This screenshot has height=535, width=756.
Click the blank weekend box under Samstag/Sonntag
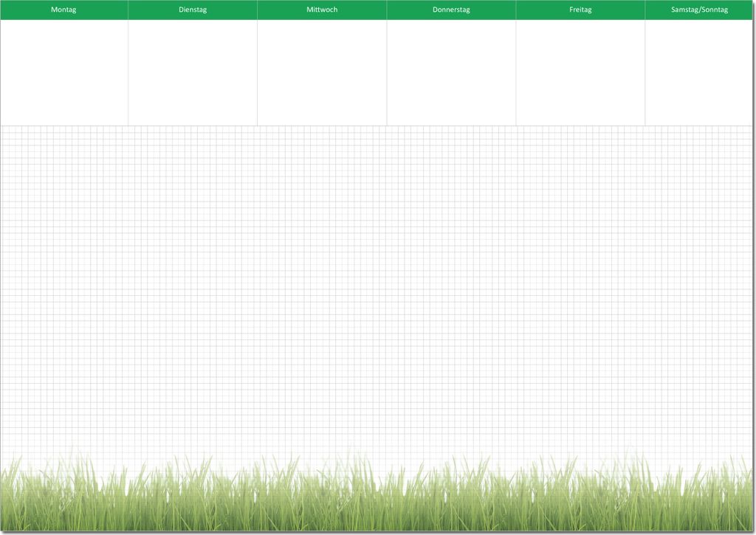point(699,72)
